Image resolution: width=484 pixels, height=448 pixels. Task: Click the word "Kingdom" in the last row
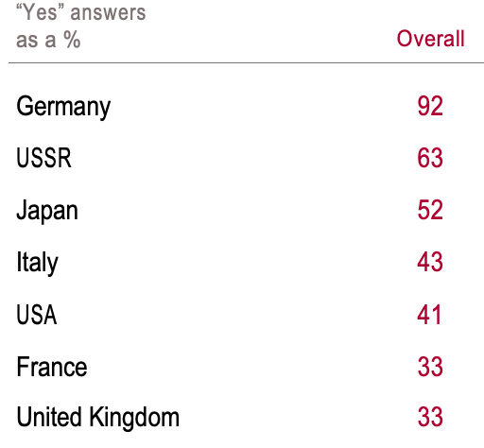click(x=134, y=418)
